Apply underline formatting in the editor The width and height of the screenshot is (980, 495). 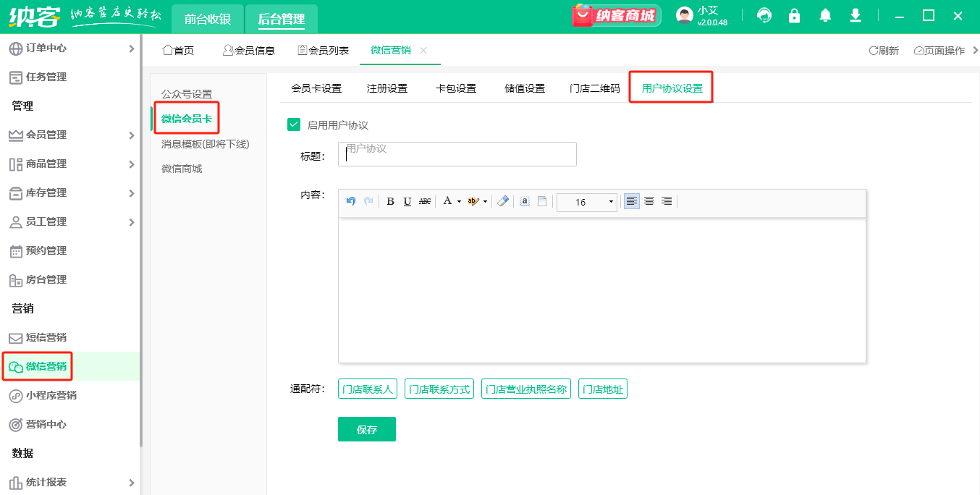(x=407, y=201)
